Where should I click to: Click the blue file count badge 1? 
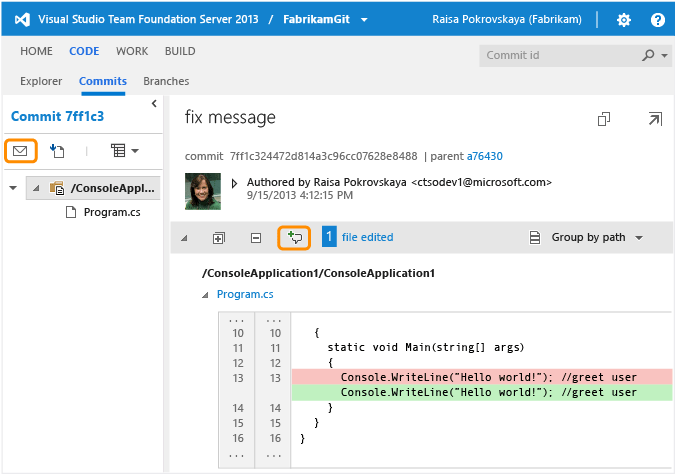[x=329, y=236]
